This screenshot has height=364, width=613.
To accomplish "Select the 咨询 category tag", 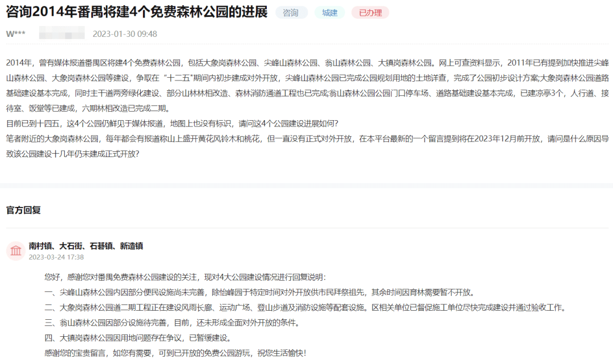I will coord(291,12).
